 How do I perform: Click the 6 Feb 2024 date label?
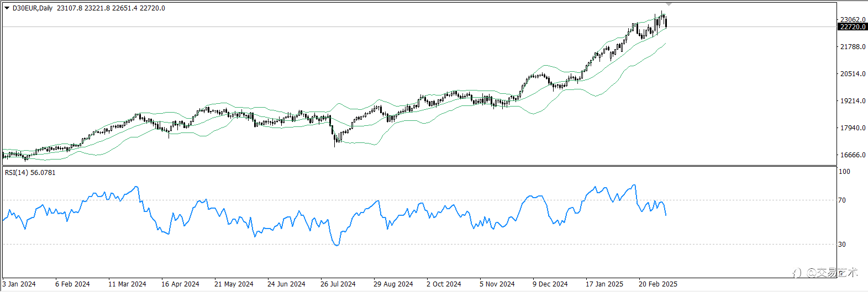coord(72,284)
